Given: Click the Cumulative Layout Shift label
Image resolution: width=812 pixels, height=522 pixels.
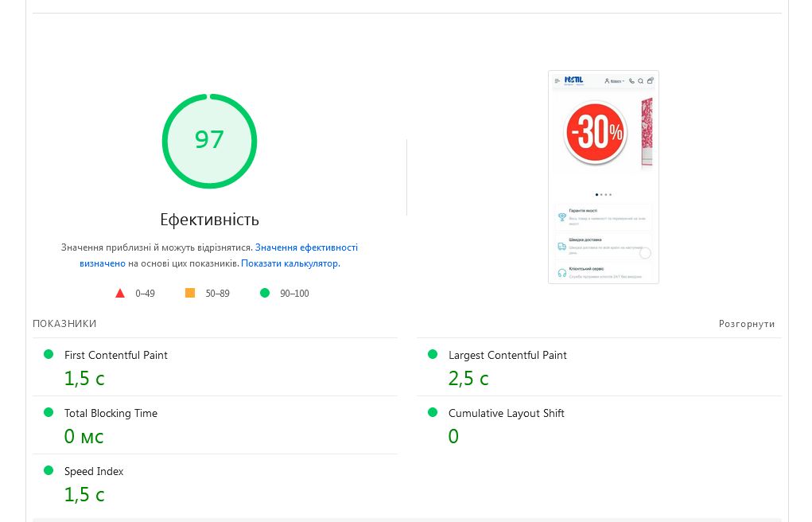Looking at the screenshot, I should [506, 413].
